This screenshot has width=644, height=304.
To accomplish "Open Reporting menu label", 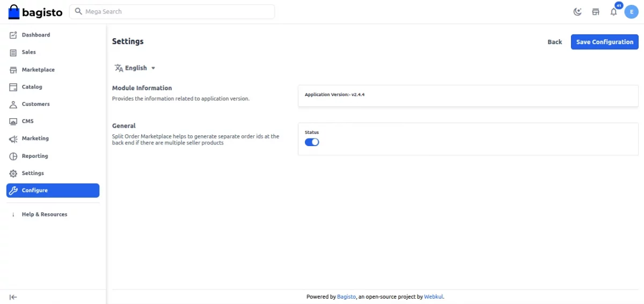I will click(35, 156).
